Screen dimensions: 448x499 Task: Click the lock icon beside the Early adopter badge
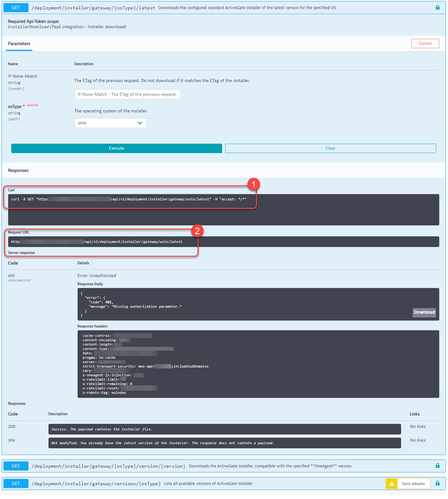pos(437,483)
